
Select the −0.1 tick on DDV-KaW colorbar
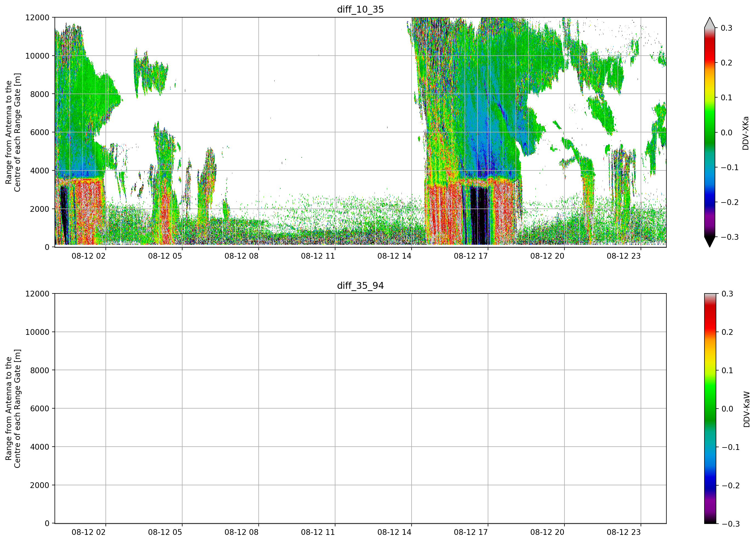730,447
